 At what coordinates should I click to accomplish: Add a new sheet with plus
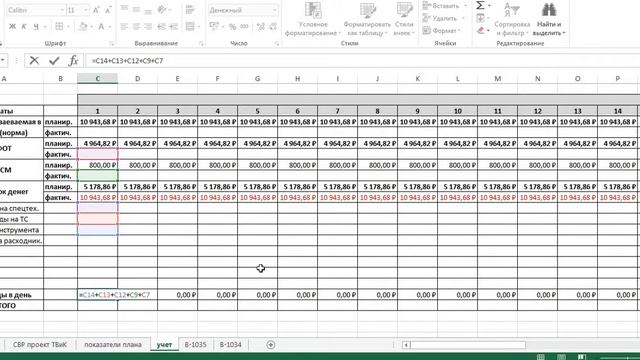pyautogui.click(x=270, y=345)
